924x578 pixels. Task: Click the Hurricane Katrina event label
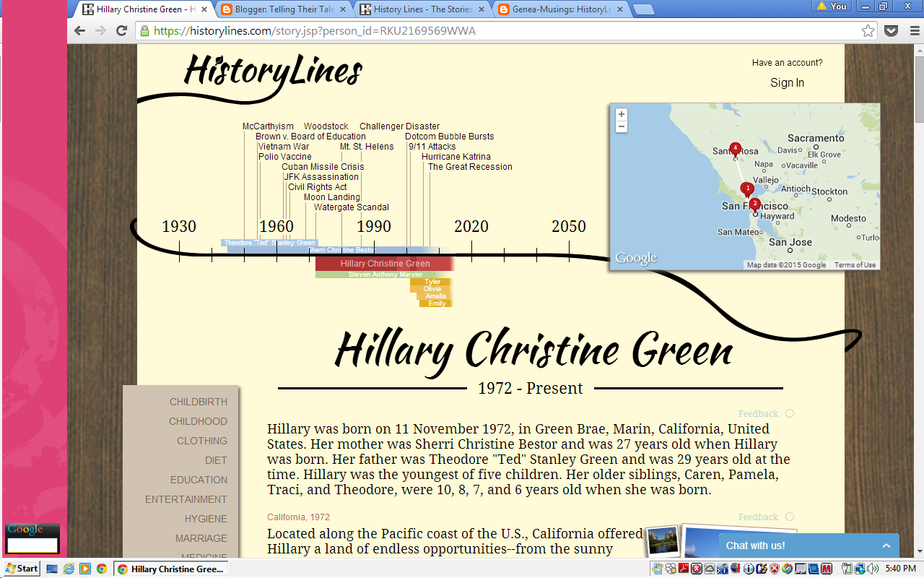click(x=456, y=157)
